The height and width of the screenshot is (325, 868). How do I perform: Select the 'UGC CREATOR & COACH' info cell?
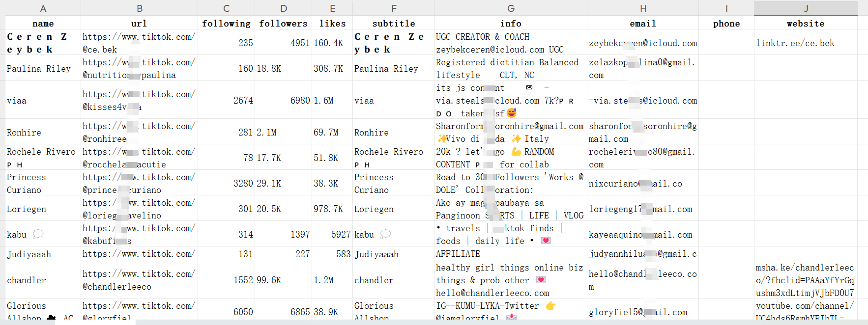[511, 43]
